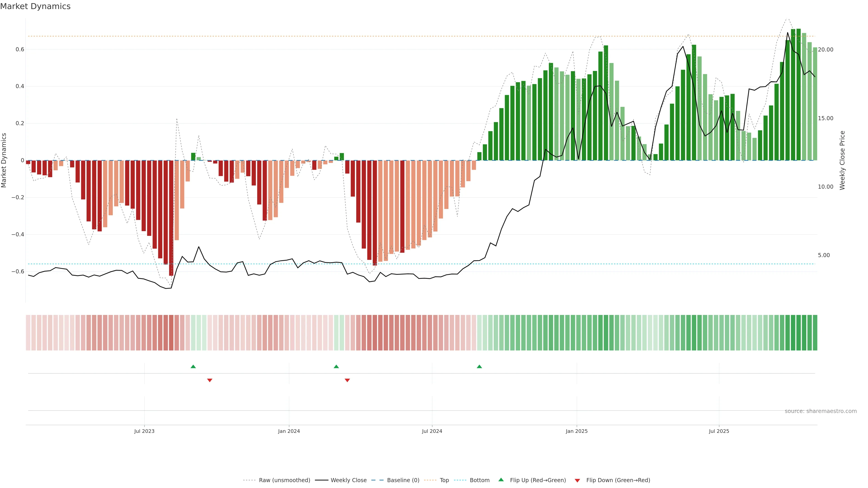868x488 pixels.
Task: Click the first red flip-down triangle marker
Action: [210, 380]
